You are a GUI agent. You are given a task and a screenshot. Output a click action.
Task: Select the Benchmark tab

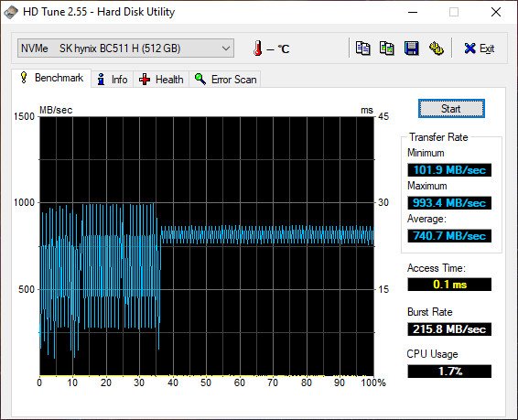(51, 79)
